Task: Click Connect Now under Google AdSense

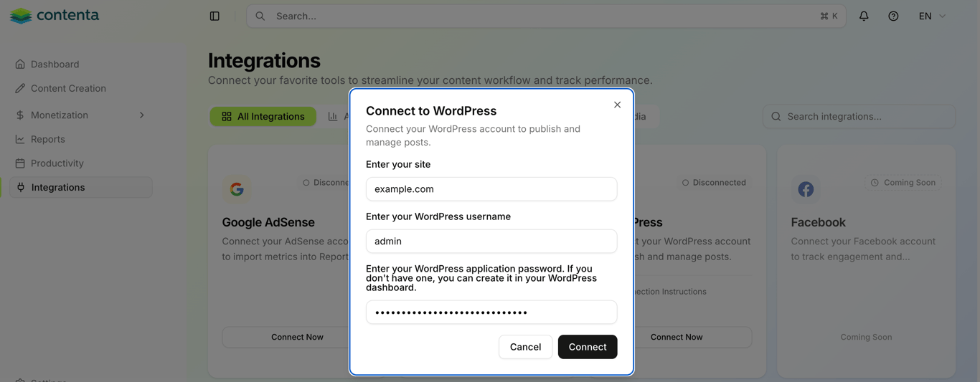Action: pyautogui.click(x=297, y=337)
